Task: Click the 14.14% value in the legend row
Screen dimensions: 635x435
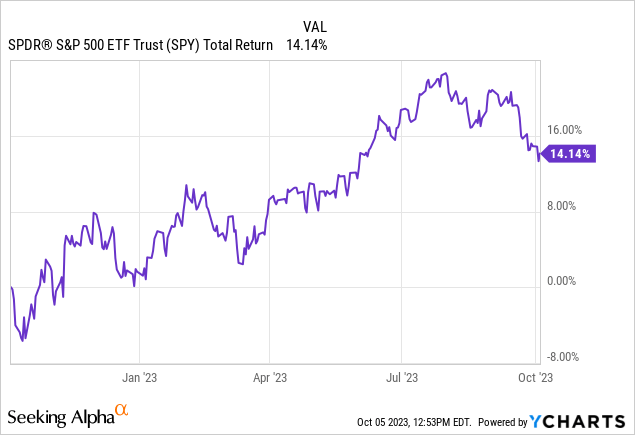Action: pyautogui.click(x=306, y=45)
